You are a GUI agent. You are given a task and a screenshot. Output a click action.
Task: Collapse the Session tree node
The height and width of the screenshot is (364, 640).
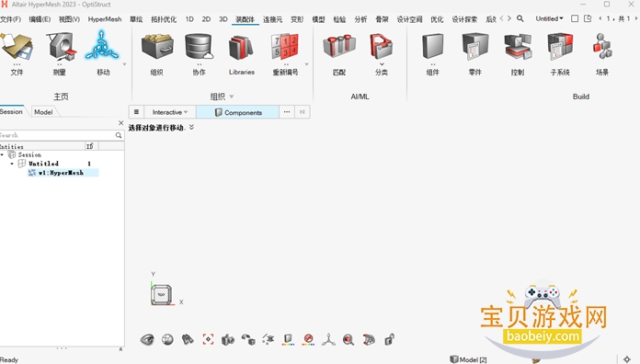pyautogui.click(x=3, y=155)
